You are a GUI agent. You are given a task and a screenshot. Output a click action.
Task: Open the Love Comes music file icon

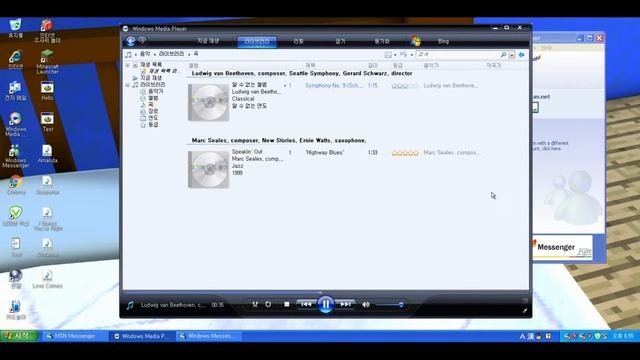[47, 280]
